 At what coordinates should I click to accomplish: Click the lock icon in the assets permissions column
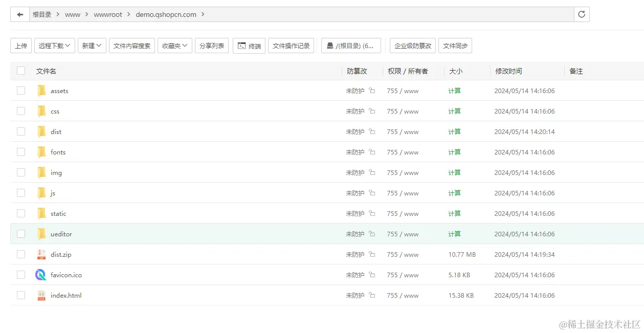click(x=371, y=90)
